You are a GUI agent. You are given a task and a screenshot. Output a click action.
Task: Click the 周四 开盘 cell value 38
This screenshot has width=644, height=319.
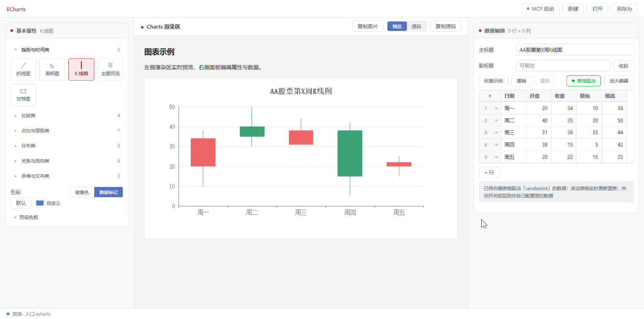click(x=539, y=145)
